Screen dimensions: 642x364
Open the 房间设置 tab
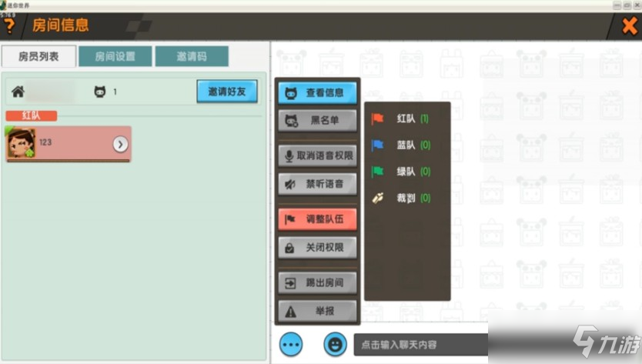click(115, 56)
